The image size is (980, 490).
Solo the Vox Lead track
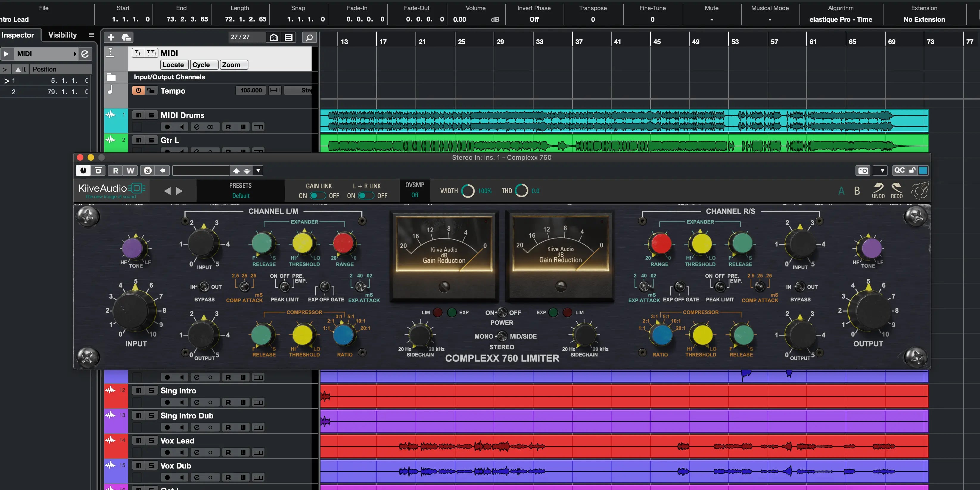(151, 441)
